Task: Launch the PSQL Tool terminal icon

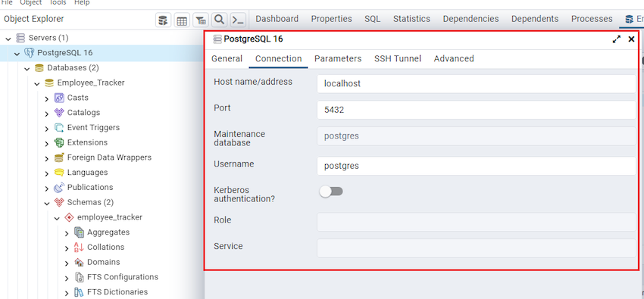Action: coord(238,20)
